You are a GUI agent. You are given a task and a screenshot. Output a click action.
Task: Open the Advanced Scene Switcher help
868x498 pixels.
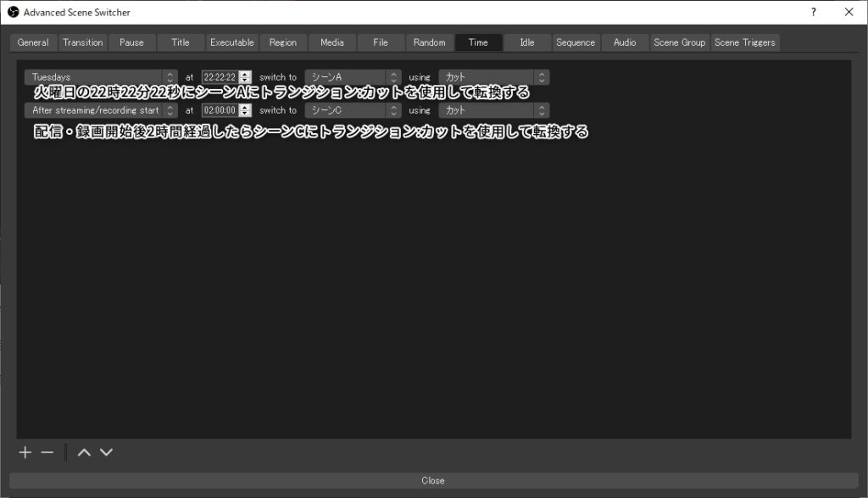coord(813,12)
